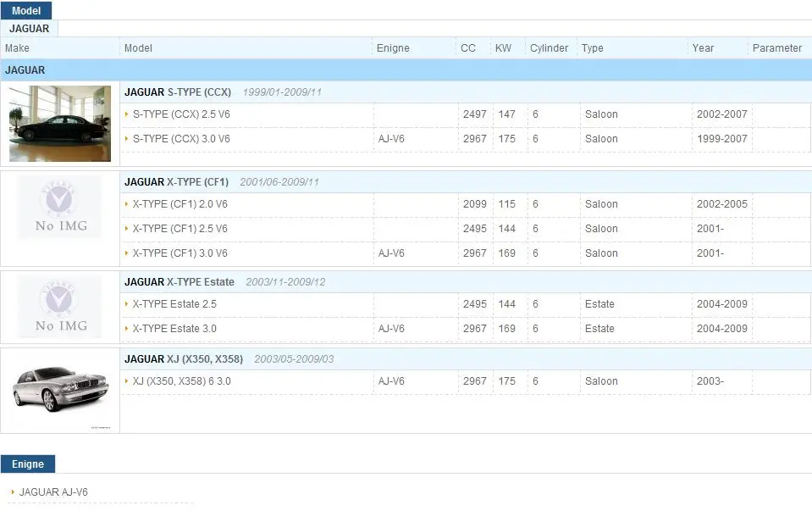The image size is (812, 522).
Task: Open the XJ (X350, X358) 6 3.0 link
Action: tap(182, 381)
